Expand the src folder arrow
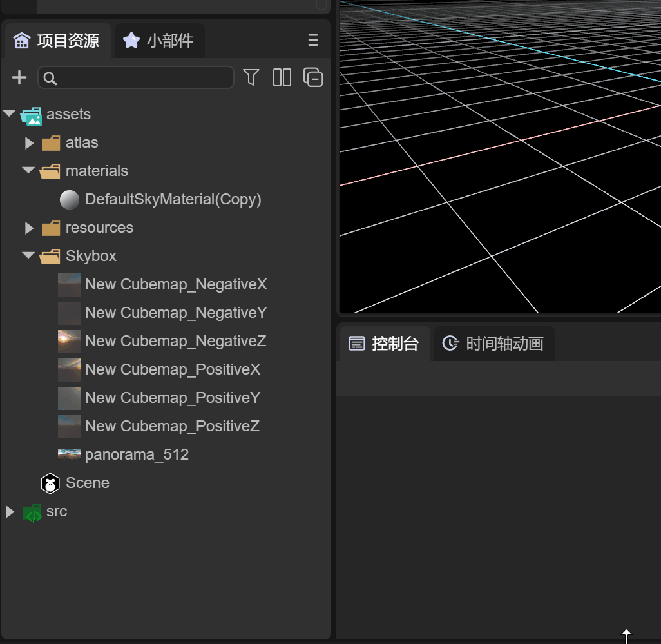 (x=10, y=512)
